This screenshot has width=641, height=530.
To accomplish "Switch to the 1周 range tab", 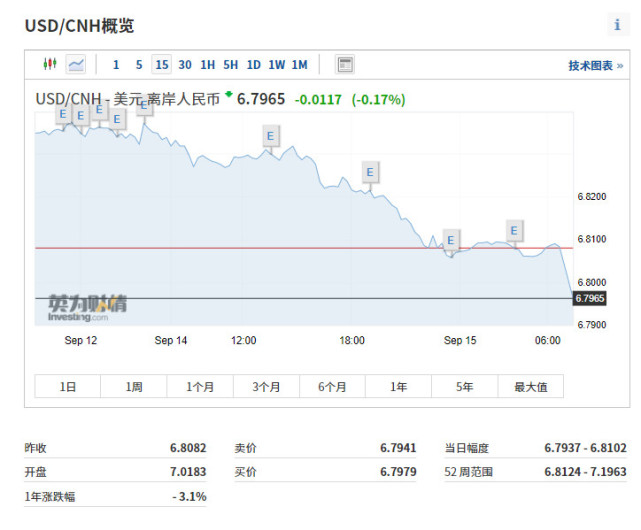I will (134, 387).
